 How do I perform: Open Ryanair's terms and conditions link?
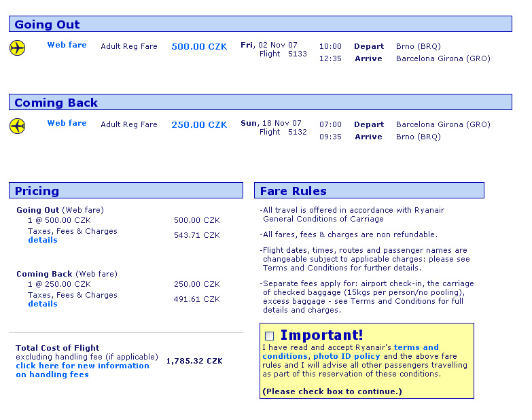[416, 347]
